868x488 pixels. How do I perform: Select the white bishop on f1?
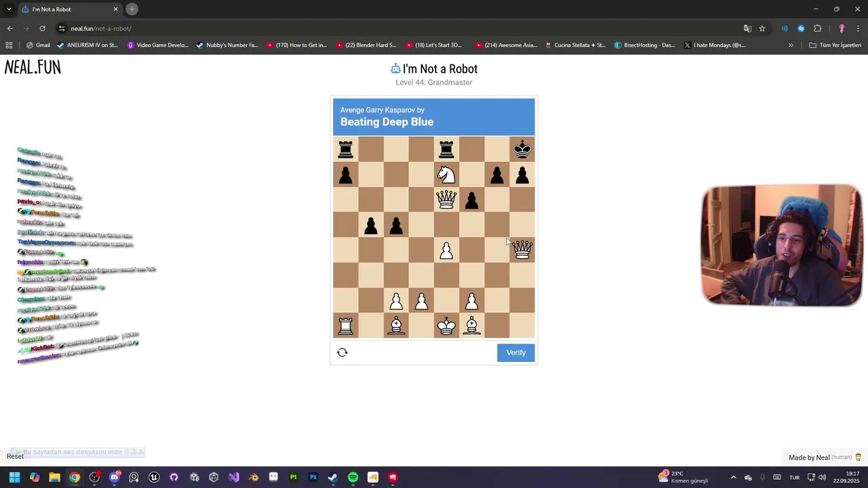pyautogui.click(x=472, y=326)
